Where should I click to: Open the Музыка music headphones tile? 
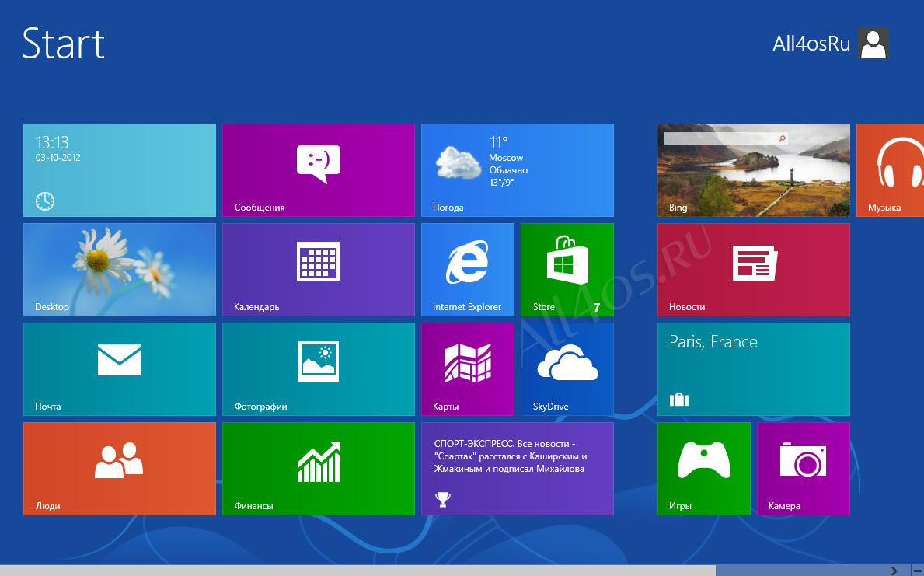point(891,170)
